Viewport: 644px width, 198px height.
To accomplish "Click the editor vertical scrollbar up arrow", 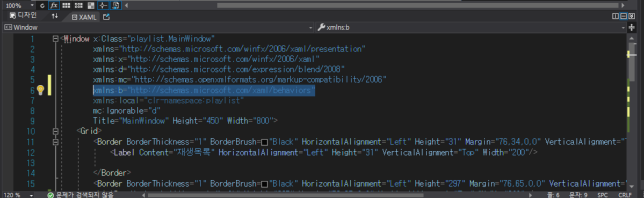I will [x=632, y=38].
